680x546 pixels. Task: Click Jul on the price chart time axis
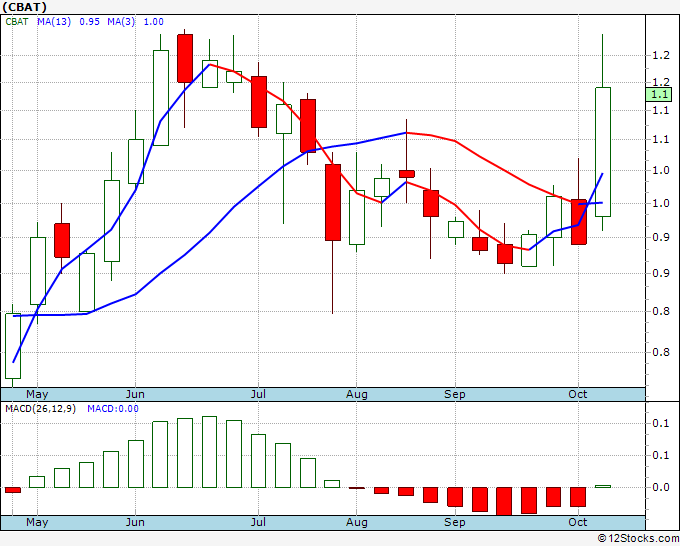point(258,394)
